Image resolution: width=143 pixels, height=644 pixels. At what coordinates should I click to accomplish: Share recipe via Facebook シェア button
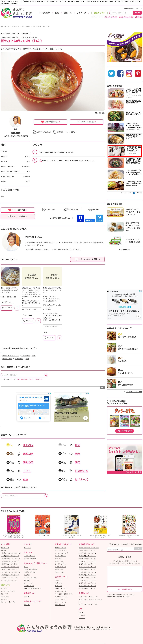point(80,218)
